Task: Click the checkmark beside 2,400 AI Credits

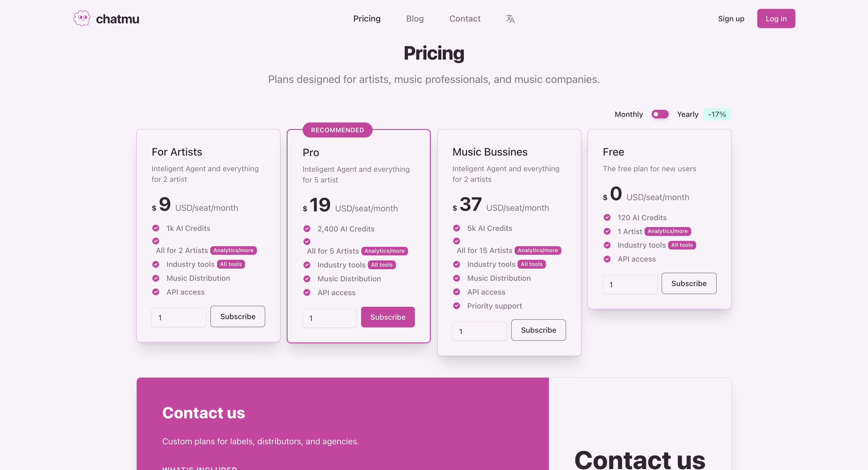Action: 307,229
